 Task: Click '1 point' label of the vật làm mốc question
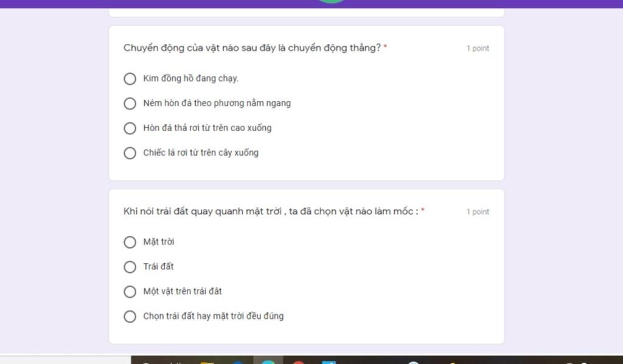[x=478, y=212]
